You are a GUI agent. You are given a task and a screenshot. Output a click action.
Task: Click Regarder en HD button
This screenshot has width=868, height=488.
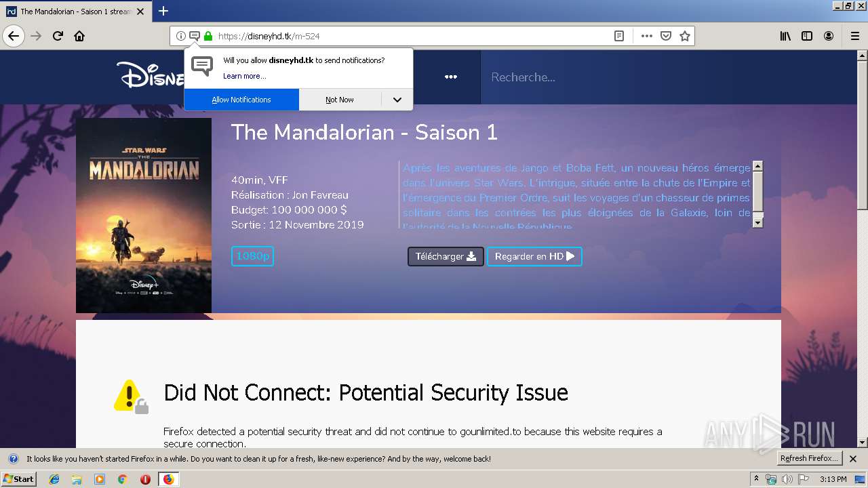tap(534, 256)
